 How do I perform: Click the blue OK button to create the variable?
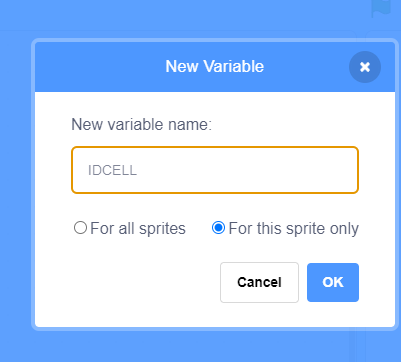pos(333,282)
